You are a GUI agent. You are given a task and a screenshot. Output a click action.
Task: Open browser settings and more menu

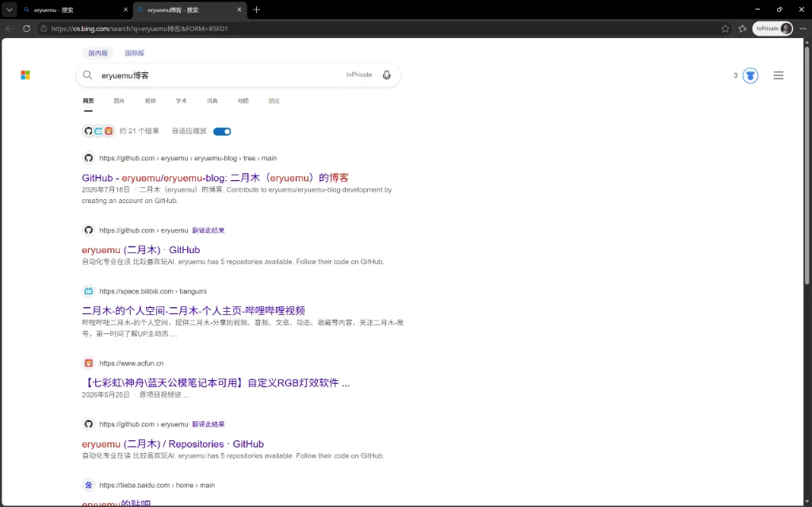coord(802,29)
